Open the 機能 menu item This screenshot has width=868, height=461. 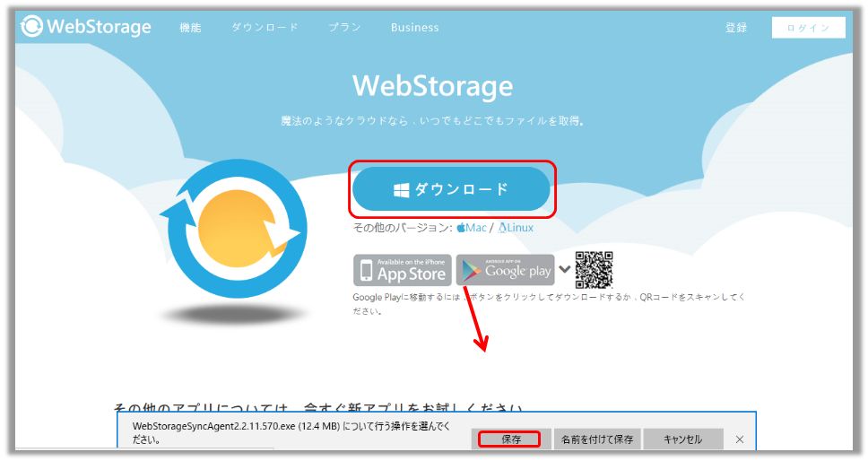coord(190,27)
